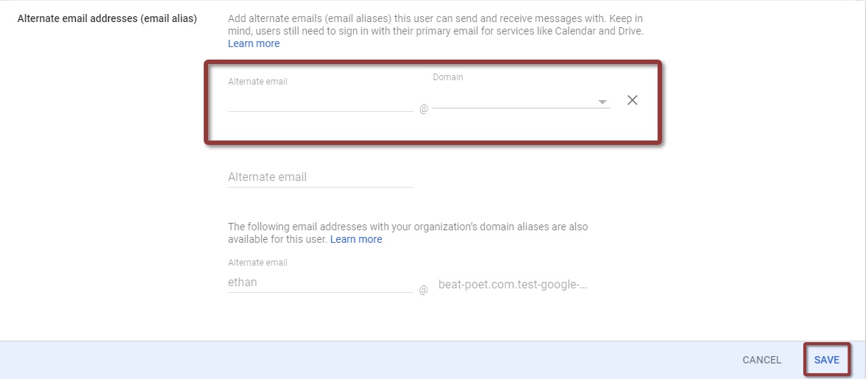Cancel the email alias edits
Viewport: 868px width, 387px height.
[x=762, y=360]
